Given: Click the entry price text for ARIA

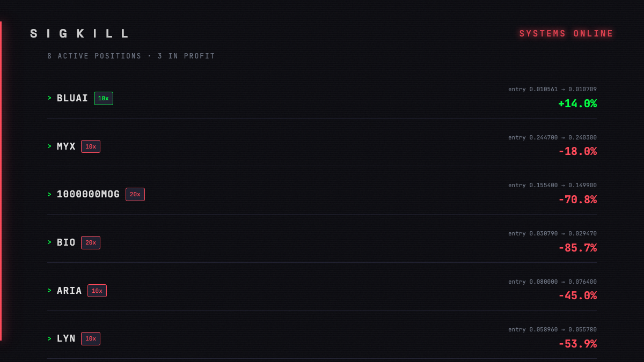Looking at the screenshot, I should coord(552,282).
